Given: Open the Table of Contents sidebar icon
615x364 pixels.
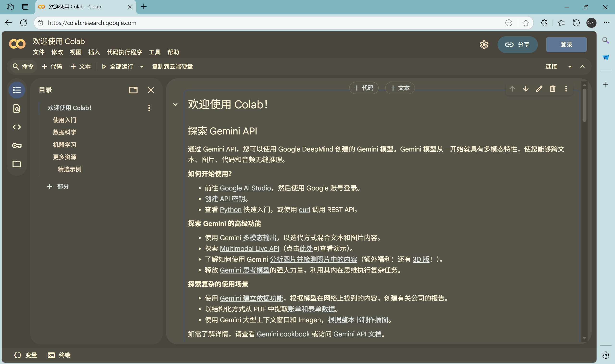Looking at the screenshot, I should (17, 90).
